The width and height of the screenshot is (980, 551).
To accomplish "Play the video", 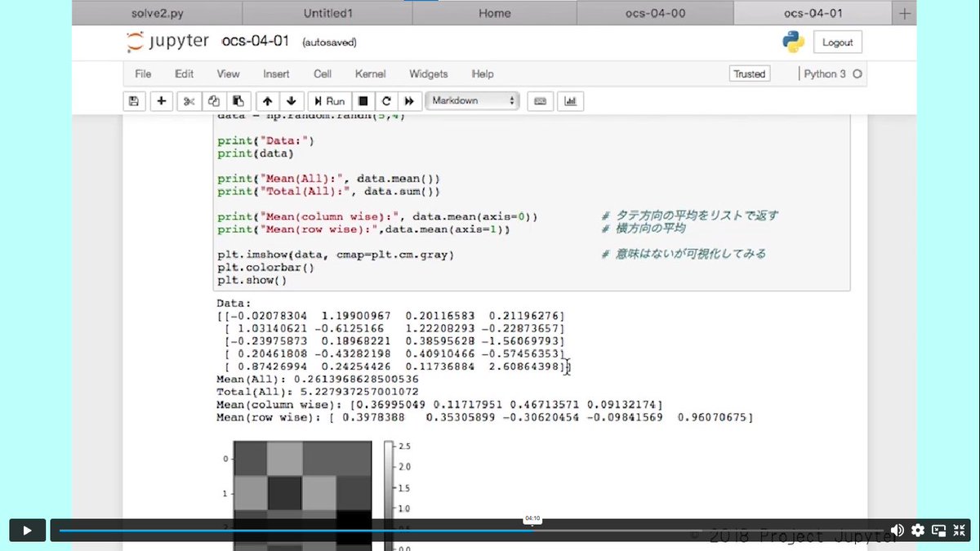I will [x=27, y=530].
